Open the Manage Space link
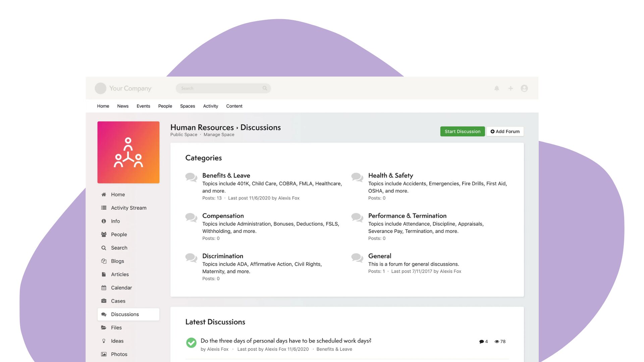 [x=219, y=135]
